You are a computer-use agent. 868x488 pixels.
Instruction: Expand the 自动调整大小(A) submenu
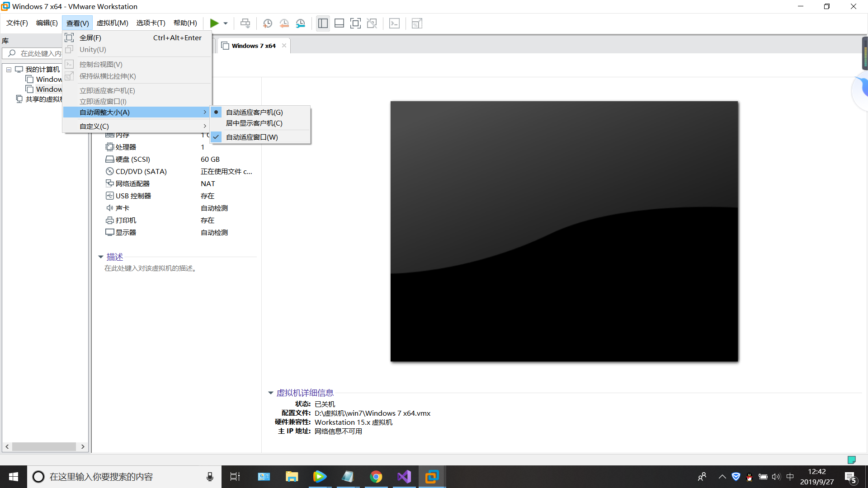coord(137,112)
